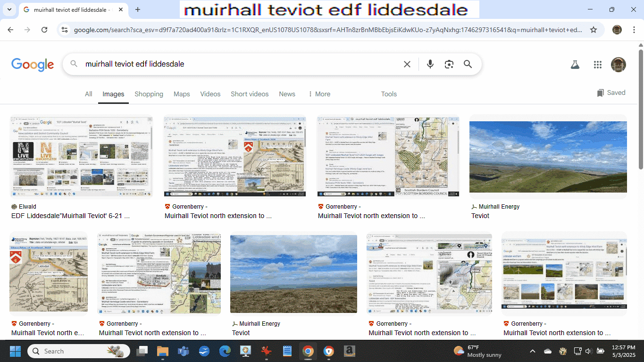Open the tab search dropdown arrow
The height and width of the screenshot is (362, 644).
pyautogui.click(x=9, y=9)
